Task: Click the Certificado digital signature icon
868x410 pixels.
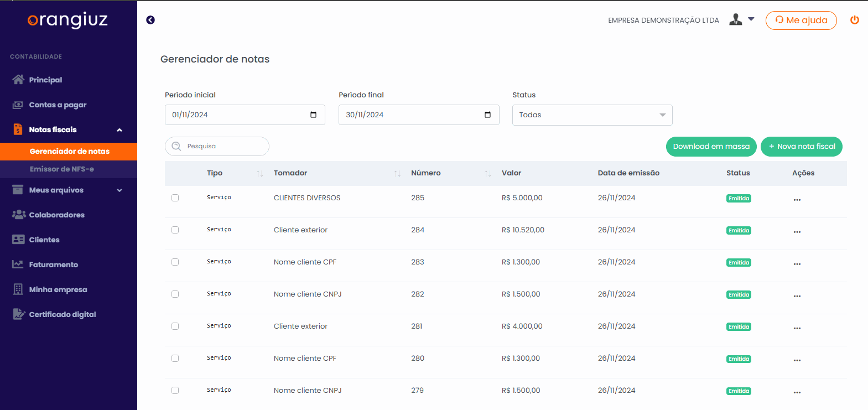Action: pyautogui.click(x=19, y=314)
